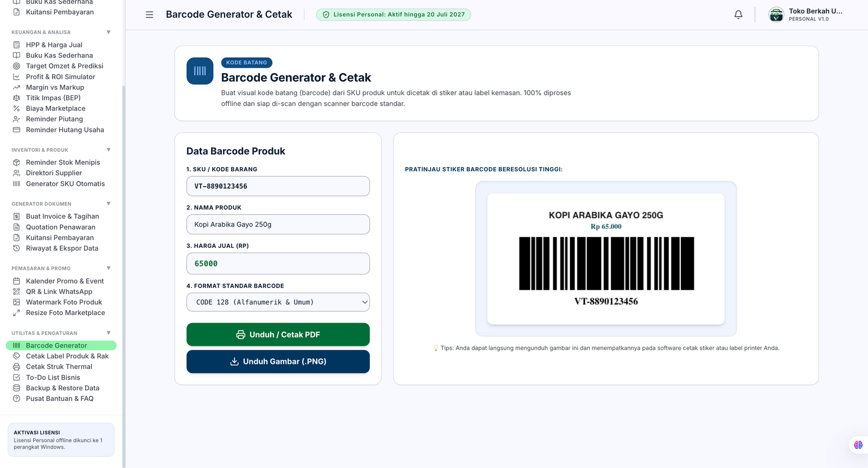Screen dimensions: 868x468
Task: Open Kuitansi Pembayaran under Generator Dokumen
Action: 60,238
